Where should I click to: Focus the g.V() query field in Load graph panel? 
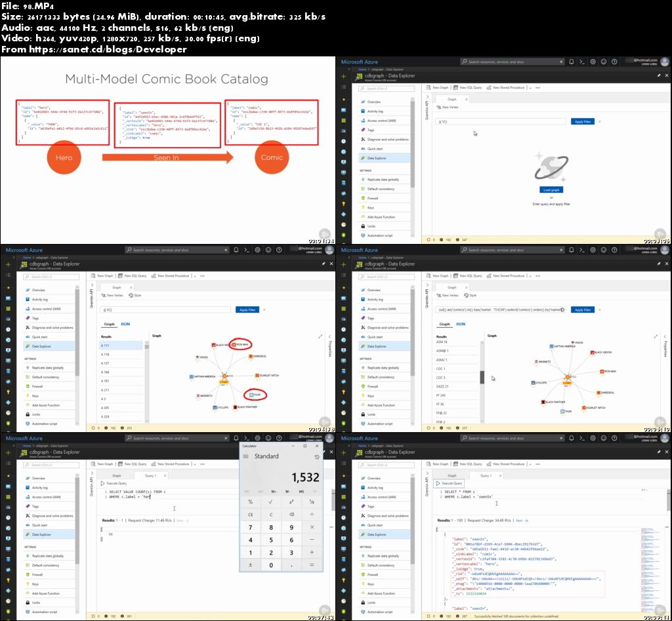[500, 121]
